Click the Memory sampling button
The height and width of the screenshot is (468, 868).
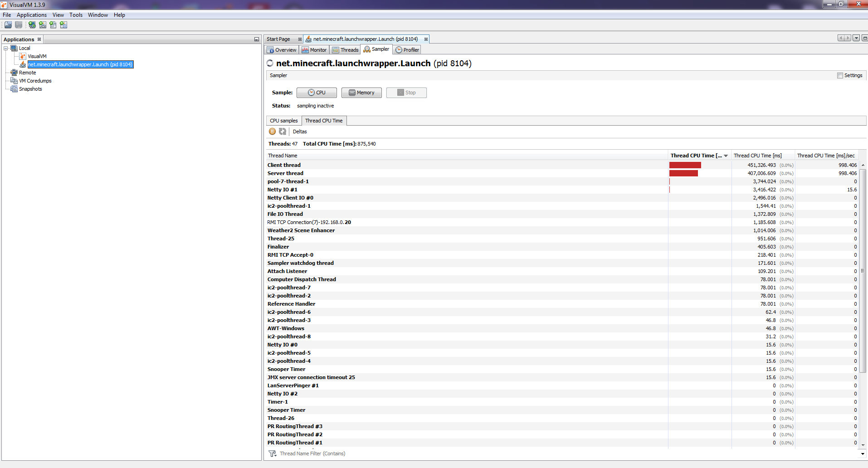[x=361, y=93]
